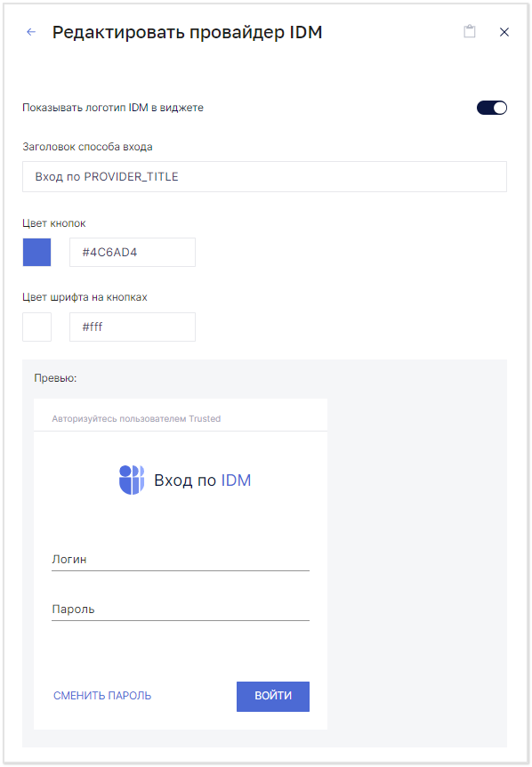532x767 pixels.
Task: Disable the show IDM logo toggle
Action: [492, 108]
